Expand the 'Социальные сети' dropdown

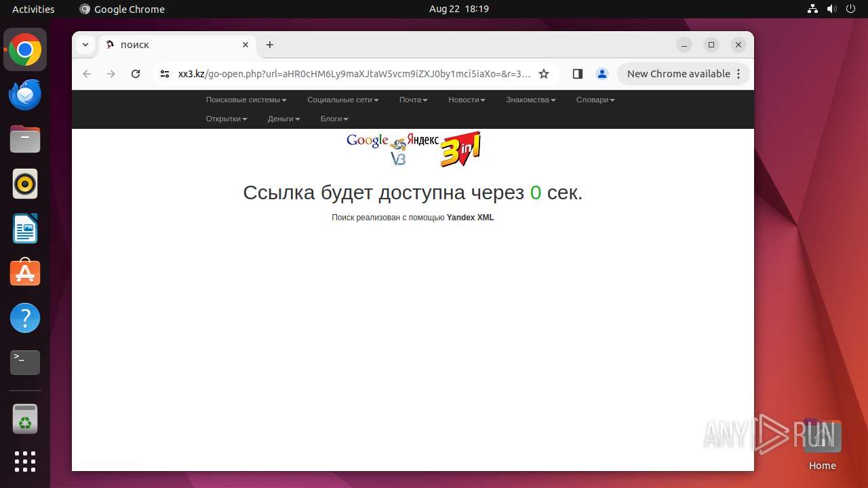pos(342,100)
